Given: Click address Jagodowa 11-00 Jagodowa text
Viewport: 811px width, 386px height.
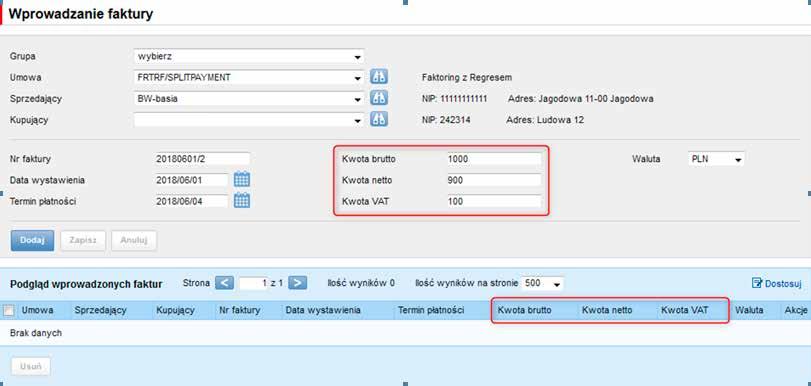Looking at the screenshot, I should coord(581,98).
